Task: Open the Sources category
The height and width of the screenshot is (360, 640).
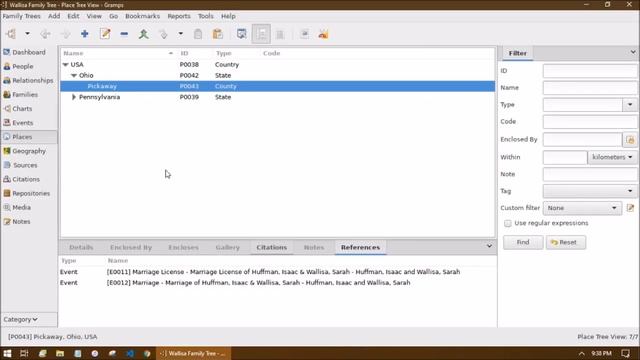Action: pyautogui.click(x=29, y=165)
